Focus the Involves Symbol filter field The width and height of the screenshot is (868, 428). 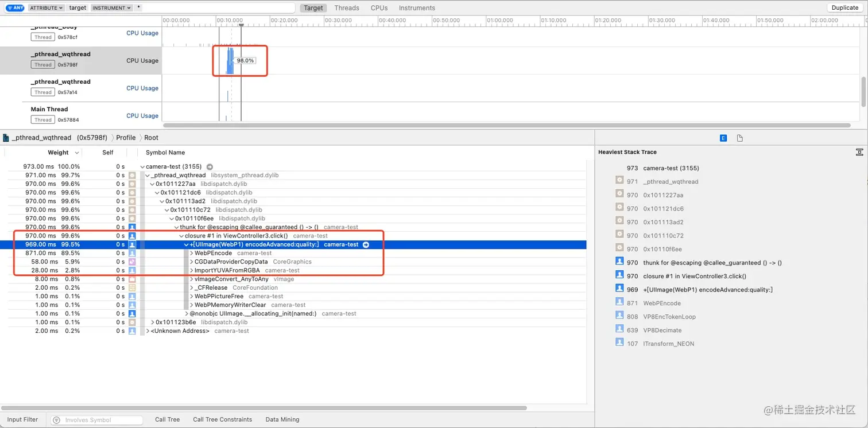pyautogui.click(x=96, y=420)
